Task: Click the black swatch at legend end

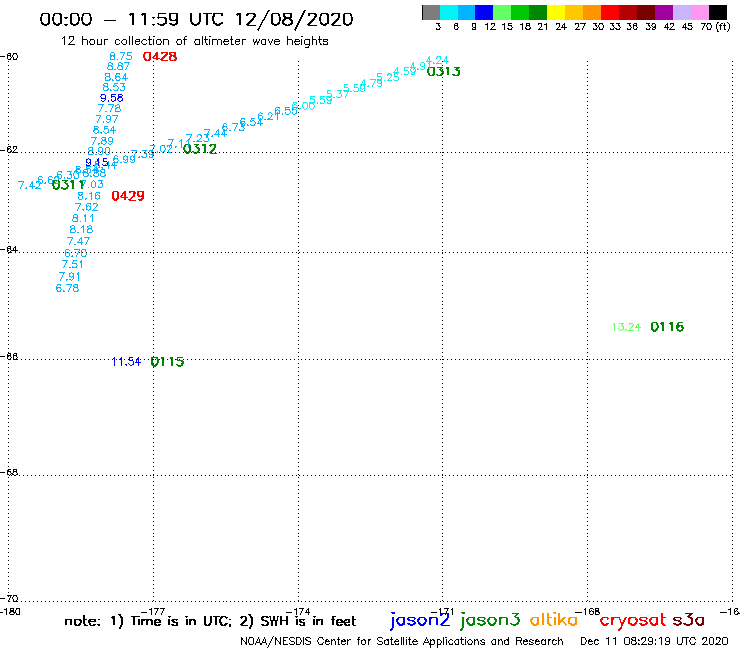Action: pyautogui.click(x=718, y=12)
